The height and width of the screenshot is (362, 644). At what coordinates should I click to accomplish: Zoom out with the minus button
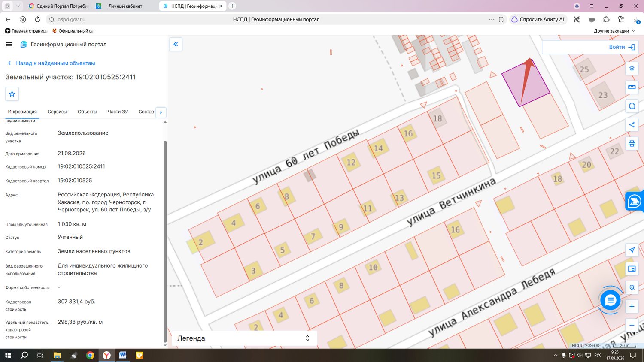pyautogui.click(x=632, y=325)
